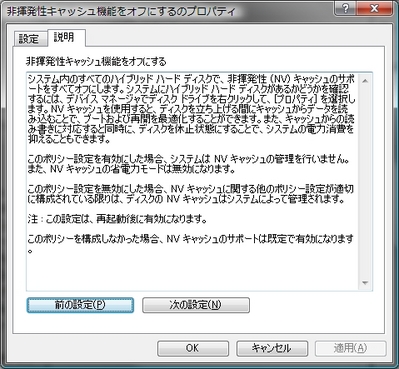The width and height of the screenshot is (399, 369).
Task: Click the paragraph about 構成しなかった場合
Action: [191, 244]
